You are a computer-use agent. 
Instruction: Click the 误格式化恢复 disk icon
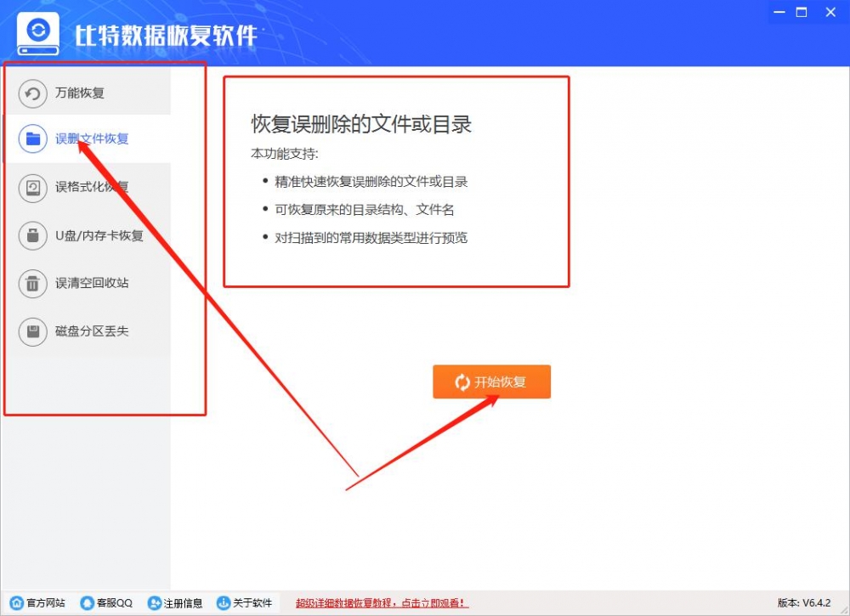32,188
